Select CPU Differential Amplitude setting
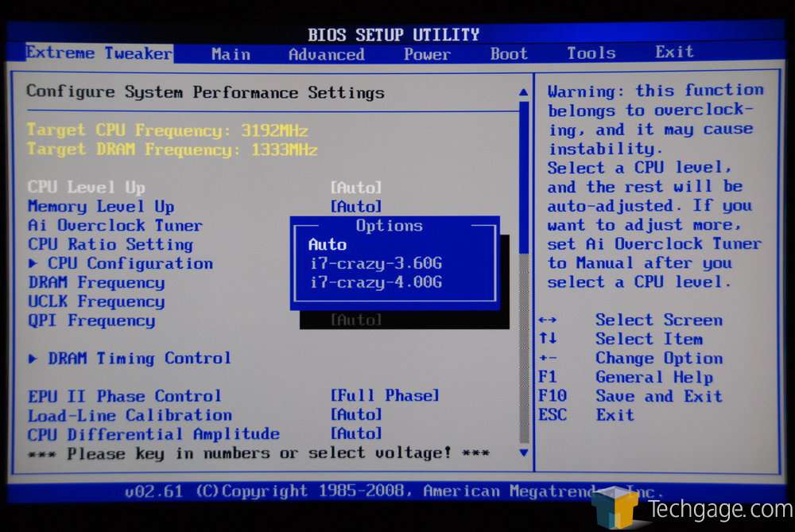The image size is (795, 532). tap(153, 434)
